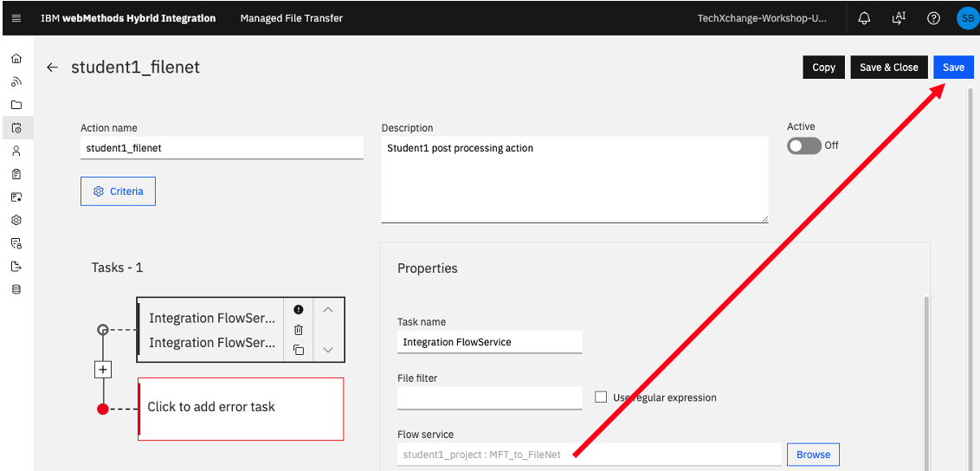Open settings gear in sidebar

[16, 220]
